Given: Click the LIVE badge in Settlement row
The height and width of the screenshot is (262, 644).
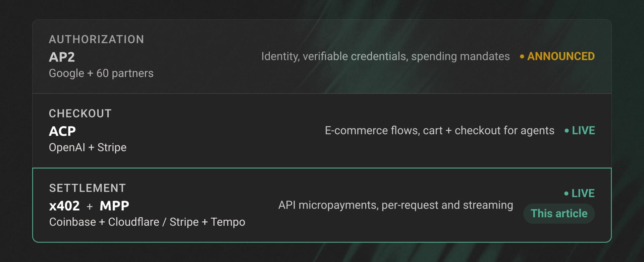Looking at the screenshot, I should pyautogui.click(x=583, y=193).
